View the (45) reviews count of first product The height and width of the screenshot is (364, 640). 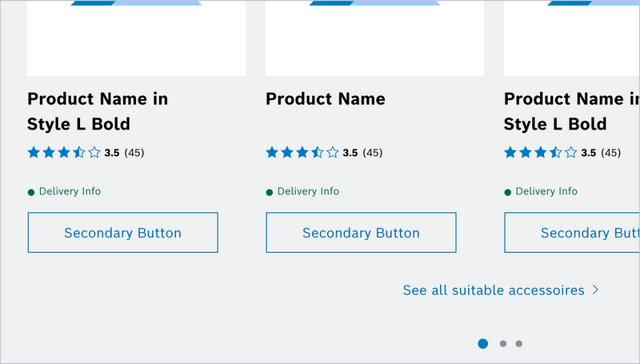pos(134,153)
